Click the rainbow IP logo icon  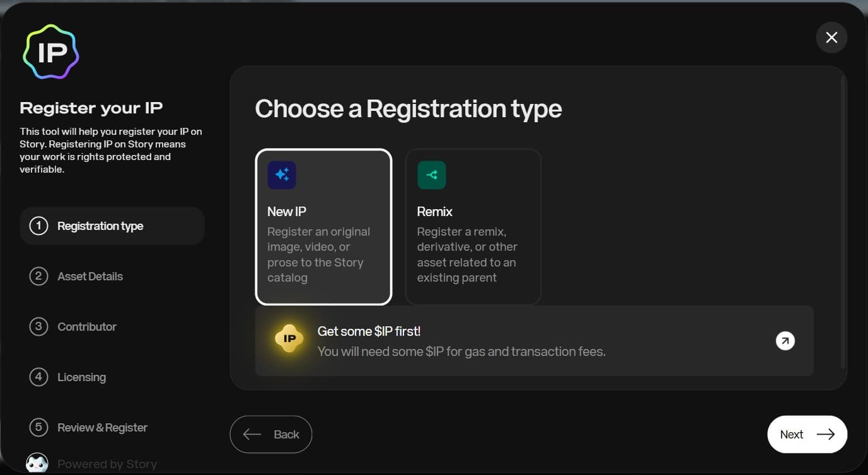click(51, 52)
